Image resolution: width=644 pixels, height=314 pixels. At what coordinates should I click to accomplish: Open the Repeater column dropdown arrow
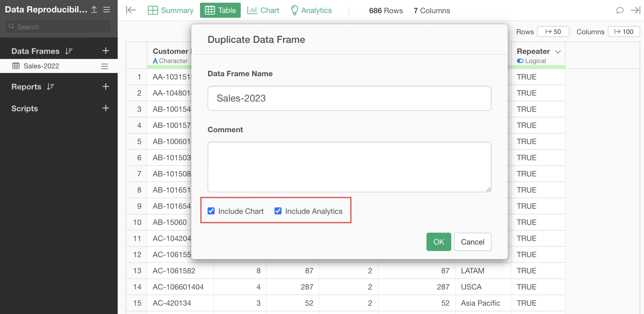point(558,52)
